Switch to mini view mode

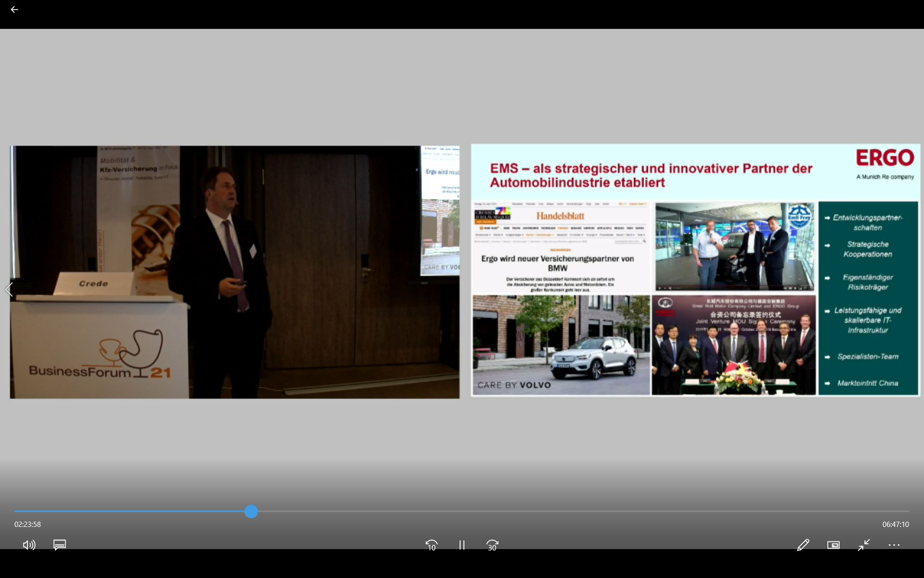coord(833,545)
